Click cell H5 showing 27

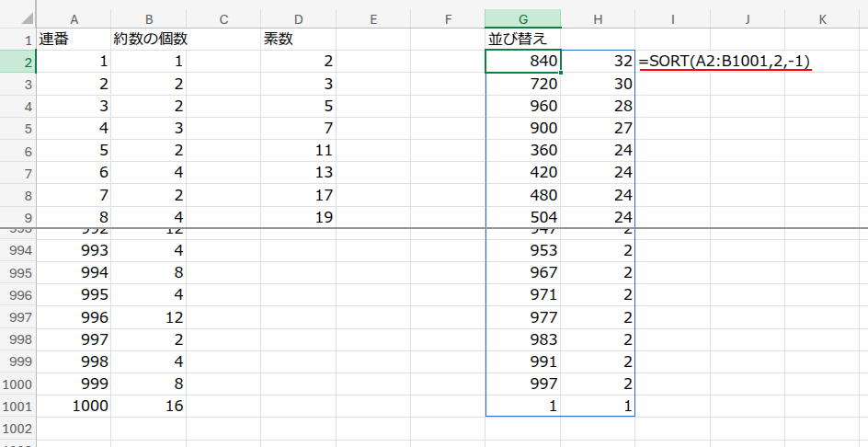(598, 128)
